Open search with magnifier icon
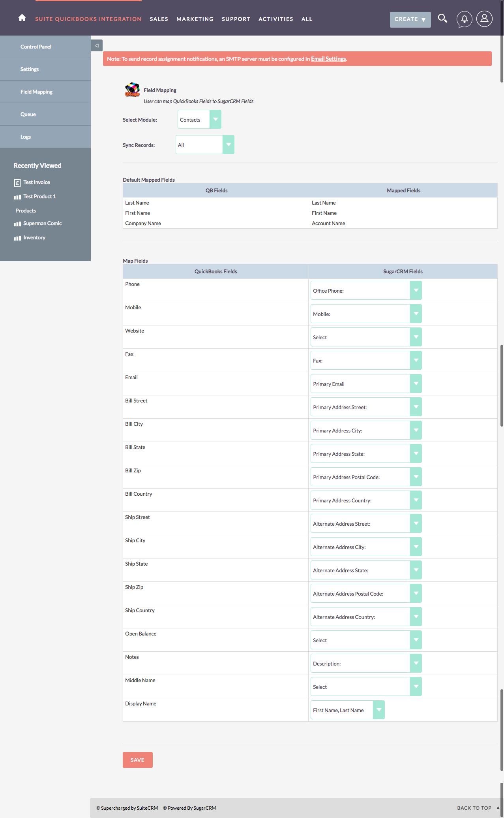 point(442,19)
